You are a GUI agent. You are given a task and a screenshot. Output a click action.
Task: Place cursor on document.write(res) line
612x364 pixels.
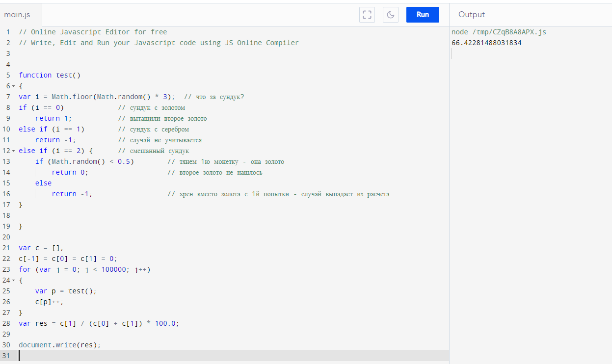(x=59, y=345)
